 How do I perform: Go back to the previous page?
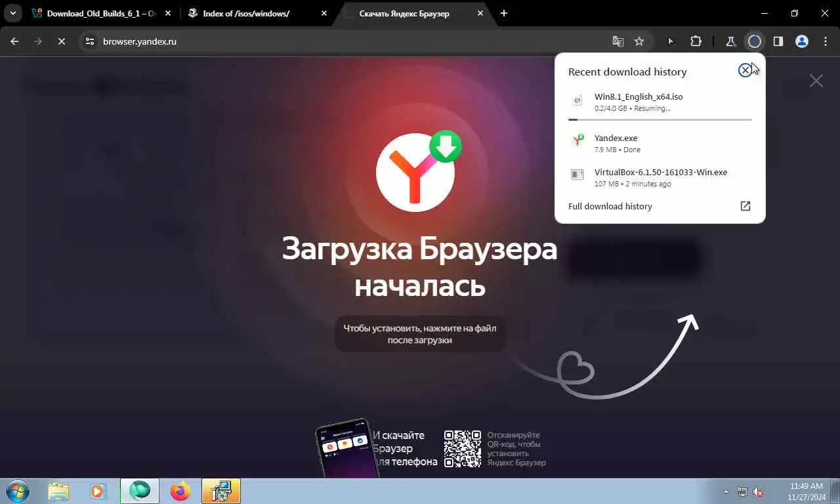(14, 41)
